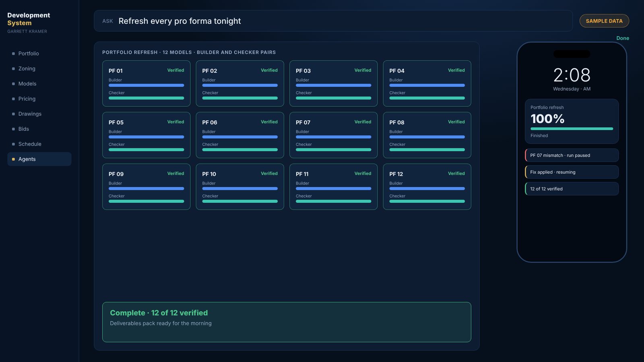Go to Schedule in the sidebar
Screen dimensions: 644x362
tap(39, 144)
